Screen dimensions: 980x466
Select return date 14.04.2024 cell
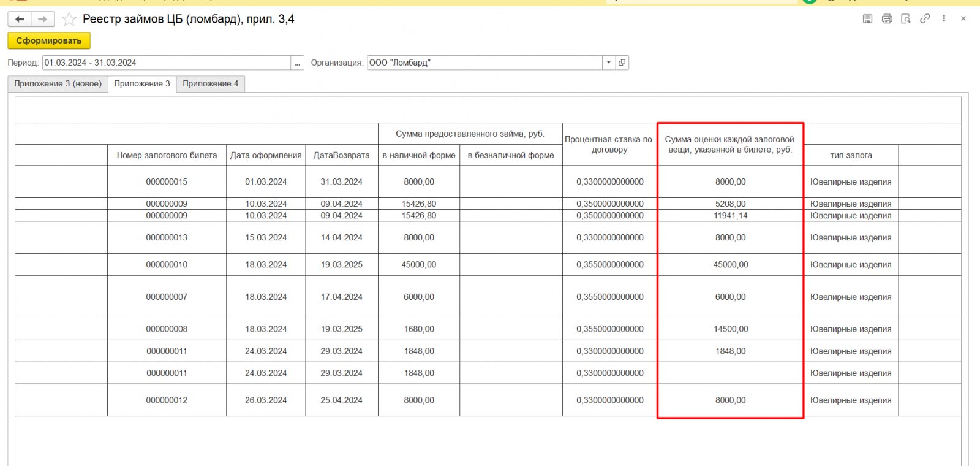342,237
